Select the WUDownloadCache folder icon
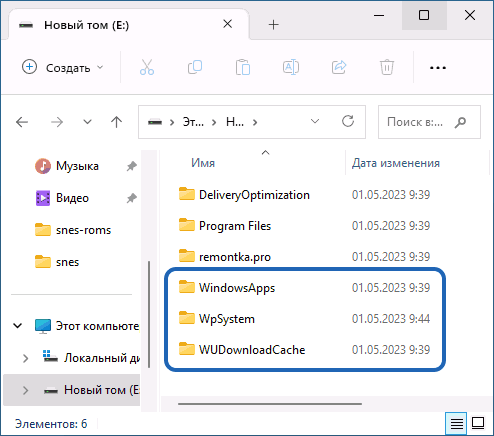Image resolution: width=494 pixels, height=436 pixels. click(187, 349)
